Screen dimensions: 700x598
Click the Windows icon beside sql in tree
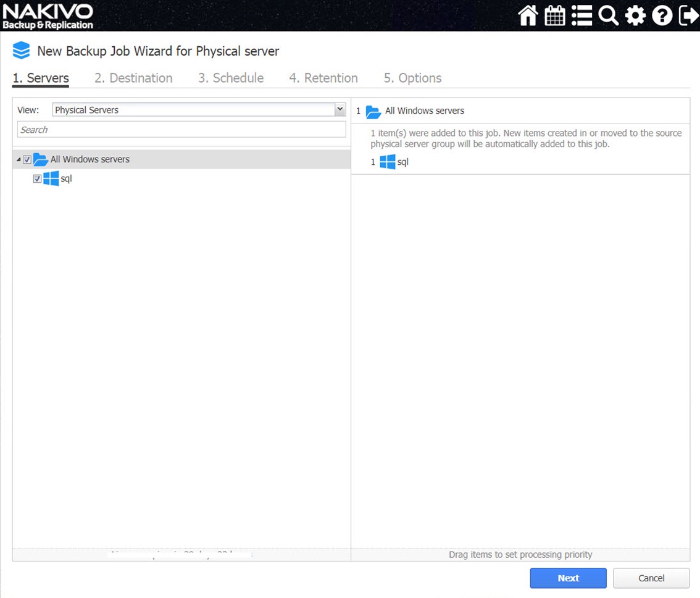pyautogui.click(x=51, y=179)
